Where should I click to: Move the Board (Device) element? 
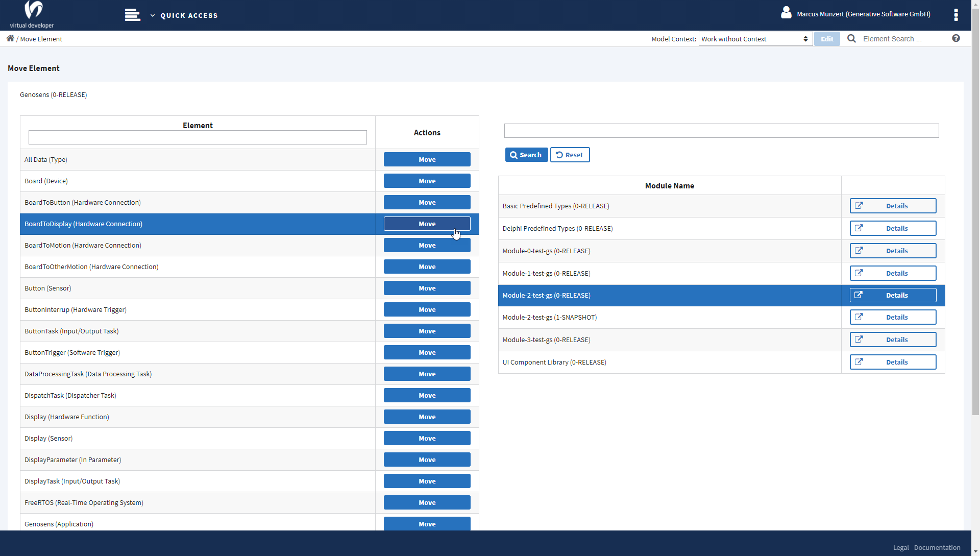click(427, 181)
